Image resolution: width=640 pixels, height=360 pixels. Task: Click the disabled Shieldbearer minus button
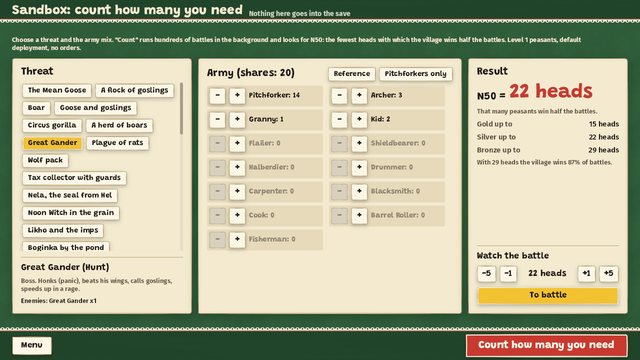339,144
